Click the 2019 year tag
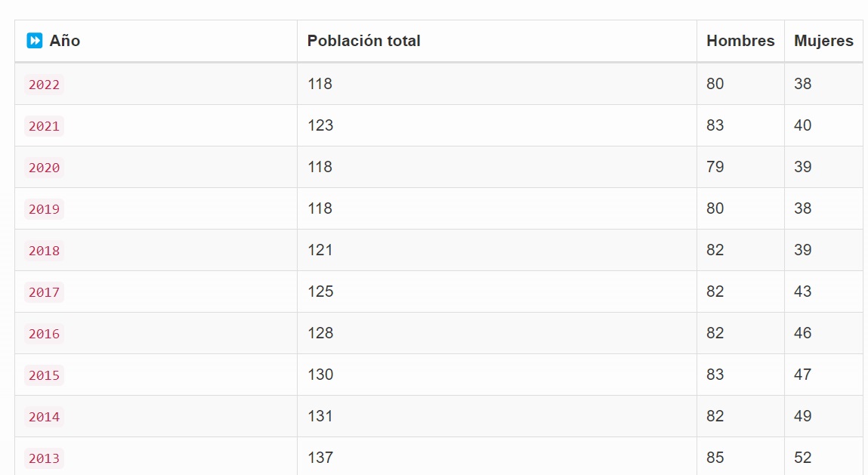The height and width of the screenshot is (475, 868). [45, 209]
